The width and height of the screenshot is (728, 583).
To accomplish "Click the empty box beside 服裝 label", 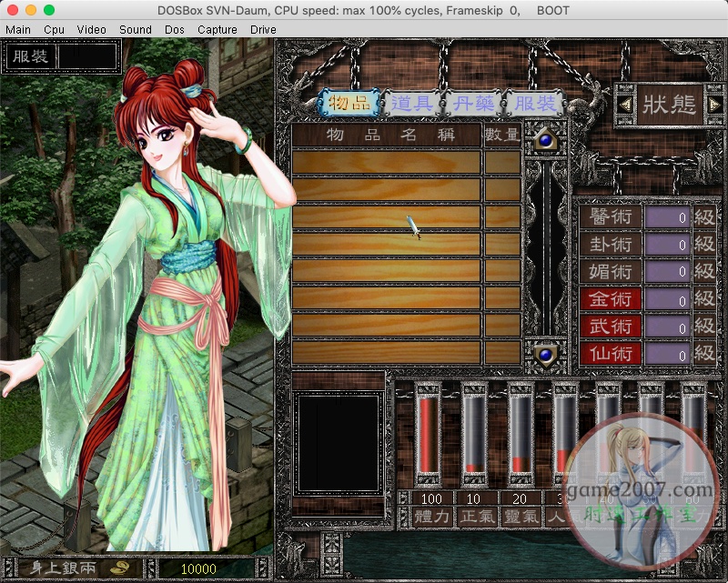I will click(x=87, y=56).
